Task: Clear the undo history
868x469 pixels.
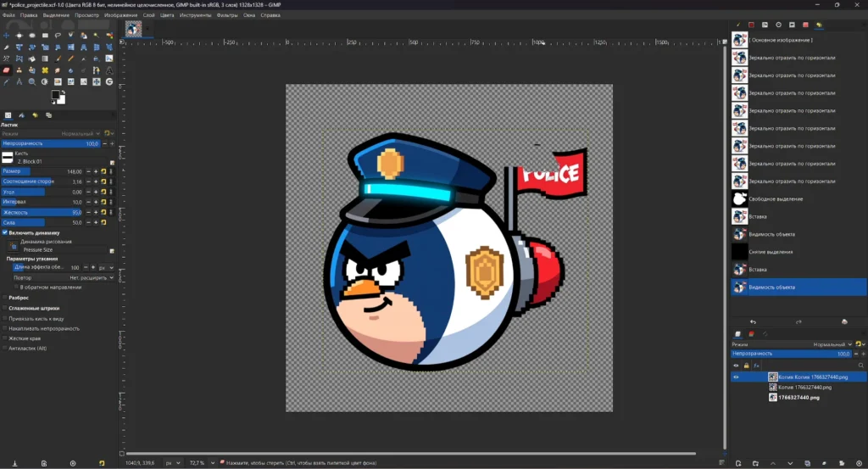Action: coord(844,321)
